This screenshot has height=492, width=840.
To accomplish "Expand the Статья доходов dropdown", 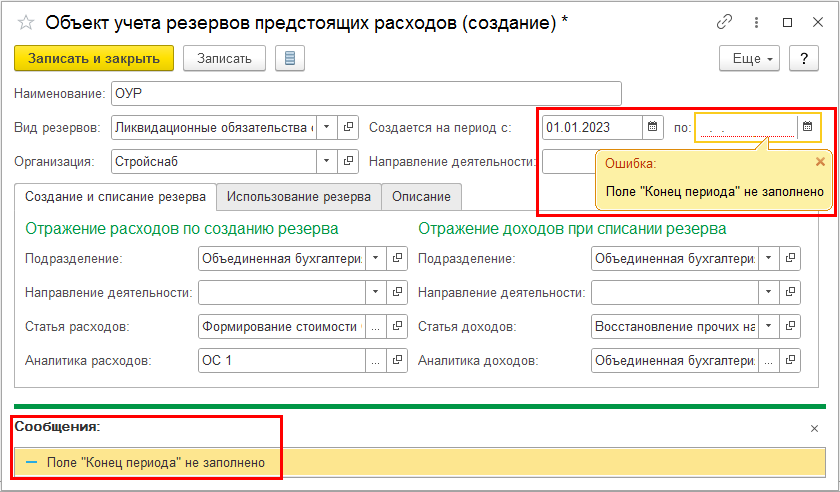I will coord(769,326).
